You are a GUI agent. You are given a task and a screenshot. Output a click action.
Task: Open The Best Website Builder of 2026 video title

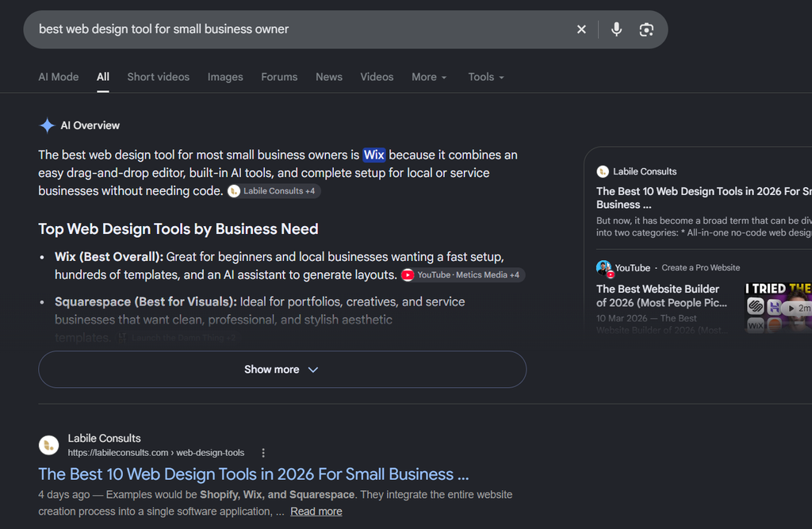tap(661, 296)
